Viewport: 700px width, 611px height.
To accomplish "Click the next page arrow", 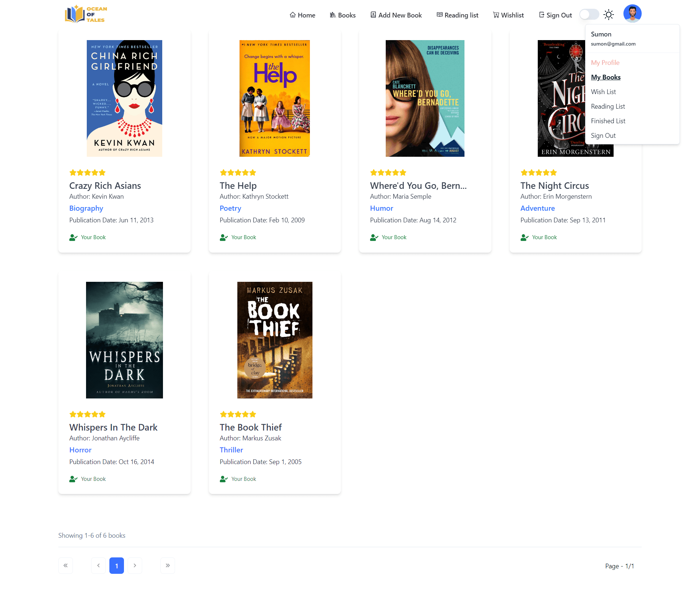I will click(135, 565).
